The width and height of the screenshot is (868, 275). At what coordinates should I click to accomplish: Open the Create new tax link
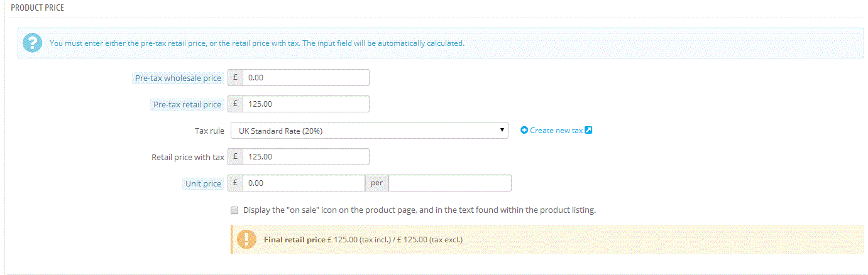pyautogui.click(x=556, y=131)
